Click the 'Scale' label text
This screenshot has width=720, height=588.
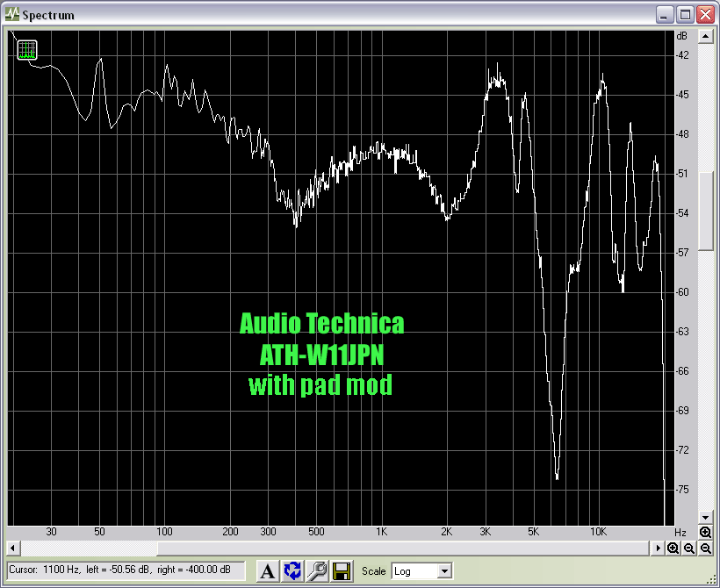coord(373,571)
